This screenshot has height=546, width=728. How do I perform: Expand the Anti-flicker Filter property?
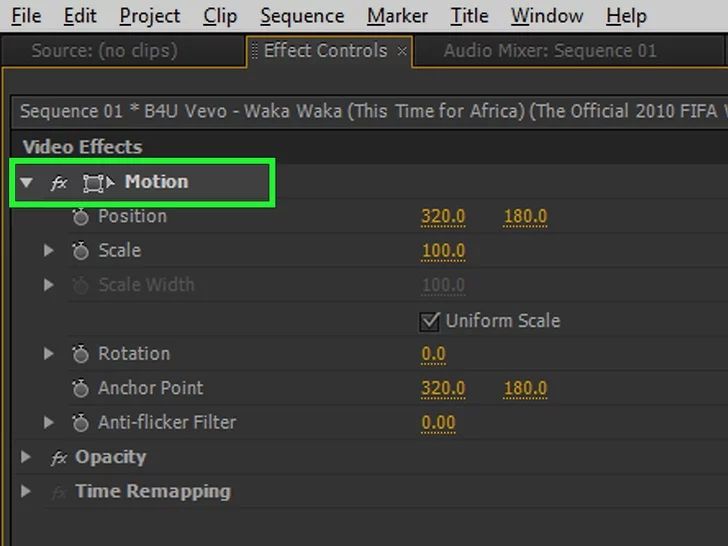[x=48, y=422]
